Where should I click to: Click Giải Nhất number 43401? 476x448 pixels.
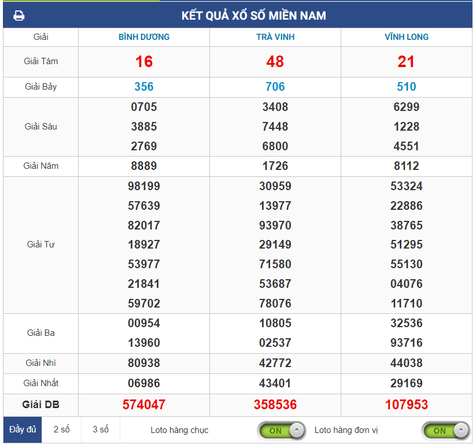(275, 383)
